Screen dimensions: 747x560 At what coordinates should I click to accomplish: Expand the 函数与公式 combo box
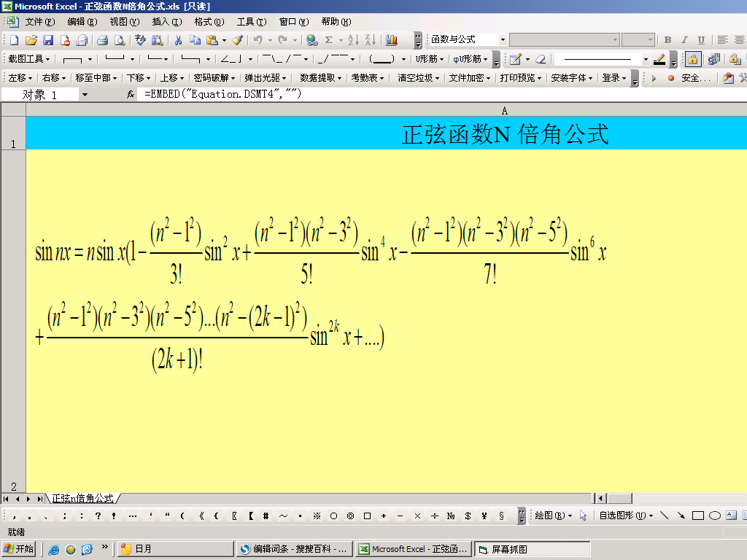coord(503,40)
